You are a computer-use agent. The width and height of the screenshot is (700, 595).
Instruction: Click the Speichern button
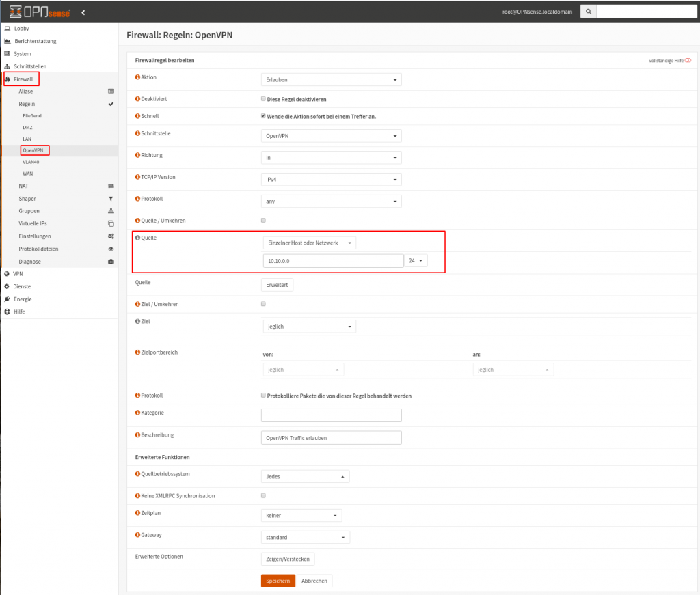(278, 580)
